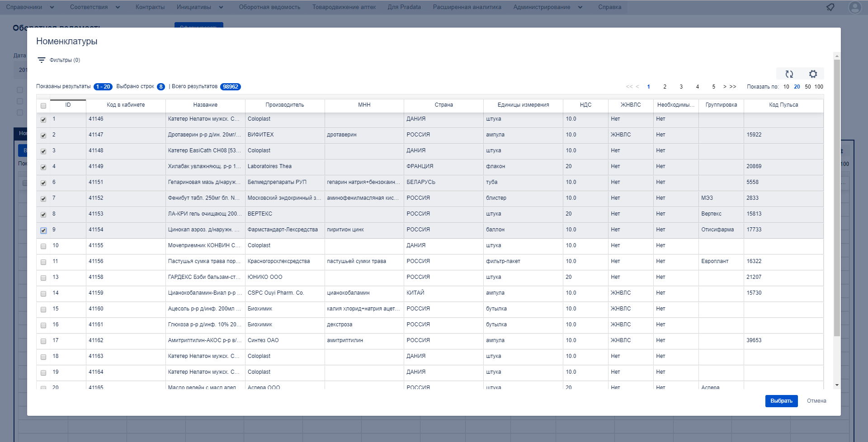Open the Для Pradata menu item
This screenshot has width=868, height=442.
pyautogui.click(x=404, y=7)
